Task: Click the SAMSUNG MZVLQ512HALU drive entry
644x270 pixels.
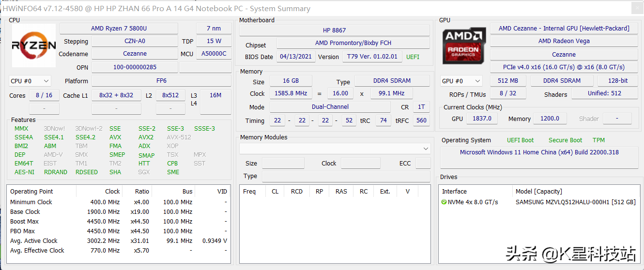Action: point(575,202)
